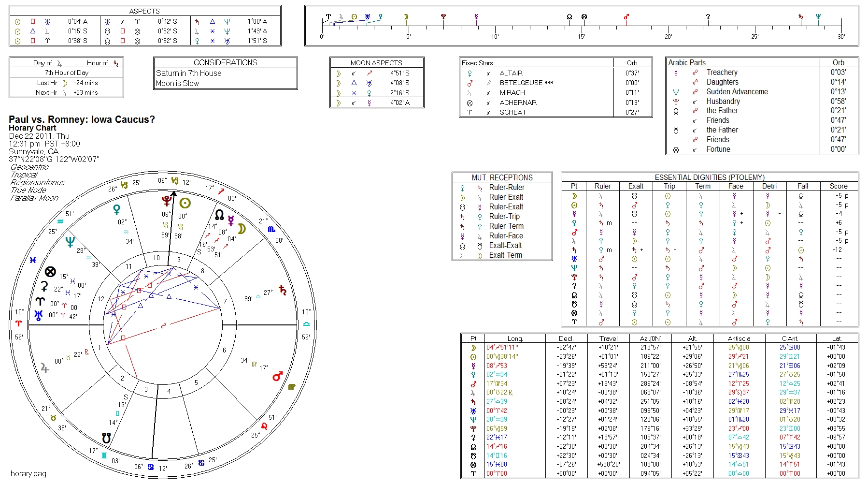Select Neptune's trident glyph in the wheel

point(70,241)
